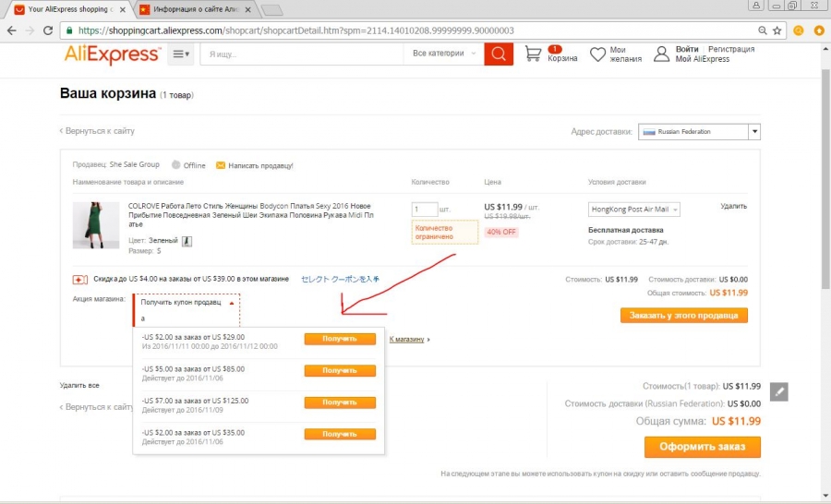Bookmark page with the star icon
831x504 pixels.
(777, 30)
